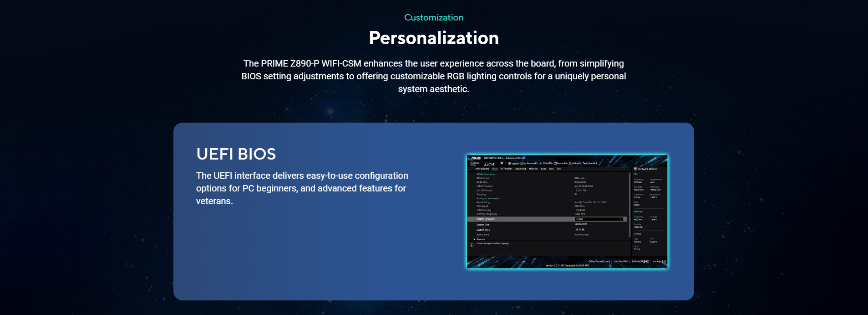The height and width of the screenshot is (315, 868).
Task: Open AURA(F4) lighting in BIOS toolbar
Action: click(575, 163)
